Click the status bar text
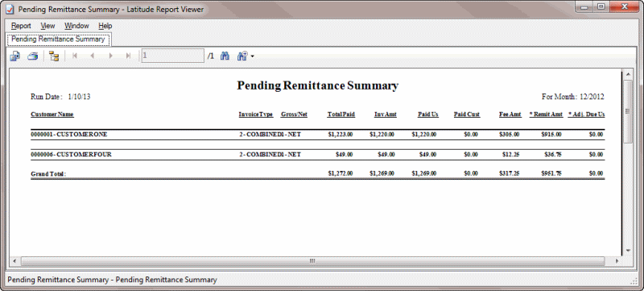 (x=112, y=280)
